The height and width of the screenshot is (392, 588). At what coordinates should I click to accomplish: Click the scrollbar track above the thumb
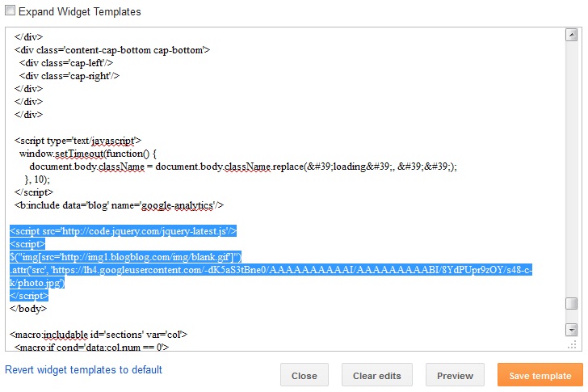click(x=571, y=169)
